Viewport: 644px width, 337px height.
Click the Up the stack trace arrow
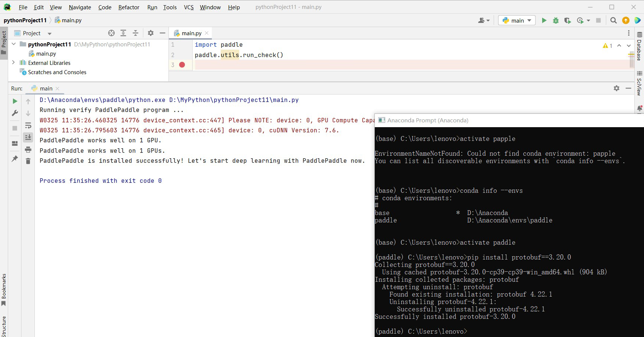point(28,101)
